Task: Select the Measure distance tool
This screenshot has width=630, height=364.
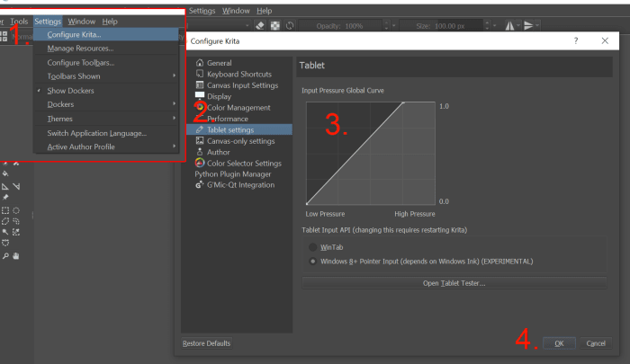Action: pyautogui.click(x=16, y=186)
